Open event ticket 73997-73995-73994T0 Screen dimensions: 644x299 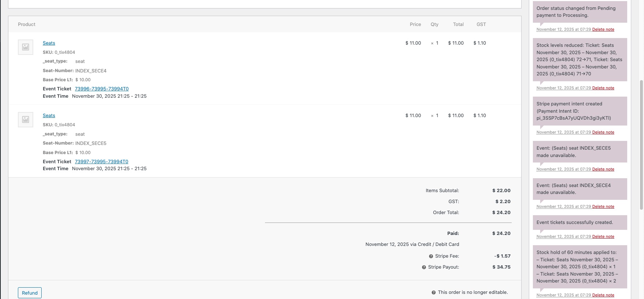pyautogui.click(x=102, y=161)
